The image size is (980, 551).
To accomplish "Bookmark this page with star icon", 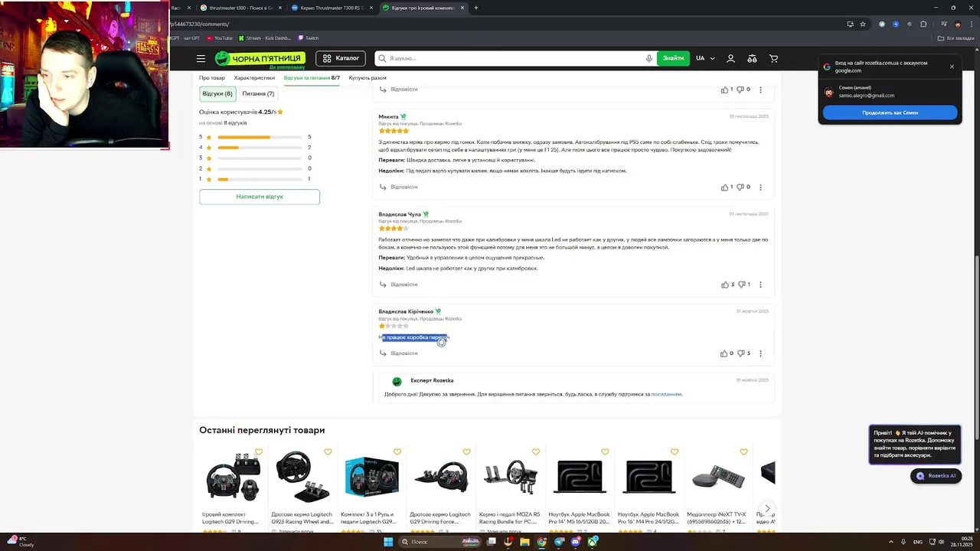I will [x=863, y=24].
